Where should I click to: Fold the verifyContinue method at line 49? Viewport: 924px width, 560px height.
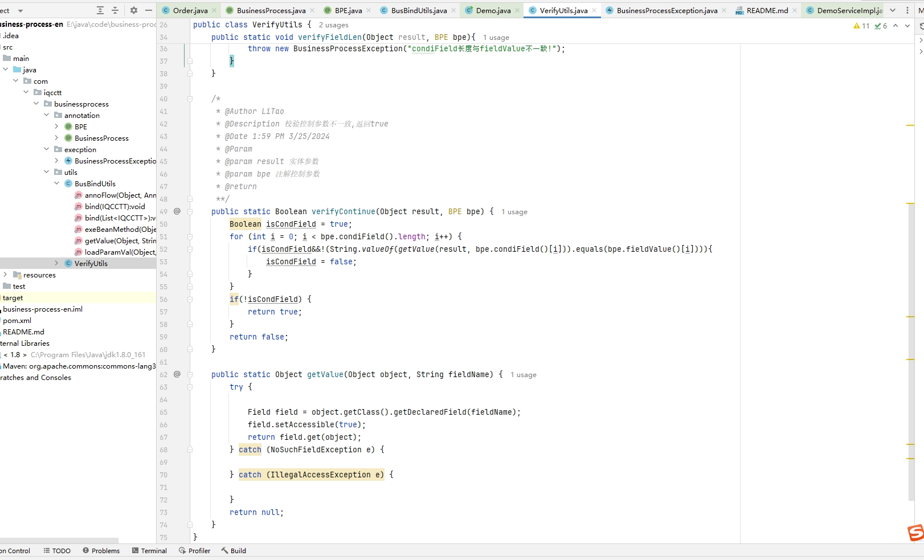pyautogui.click(x=190, y=211)
